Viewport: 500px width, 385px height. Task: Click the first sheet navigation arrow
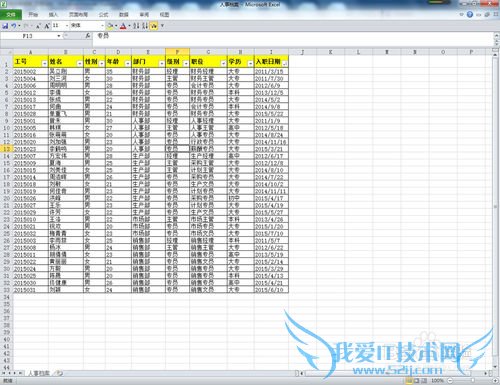tap(4, 373)
